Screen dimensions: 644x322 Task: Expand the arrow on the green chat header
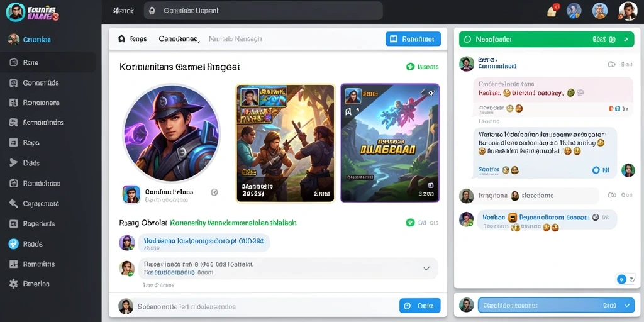626,40
